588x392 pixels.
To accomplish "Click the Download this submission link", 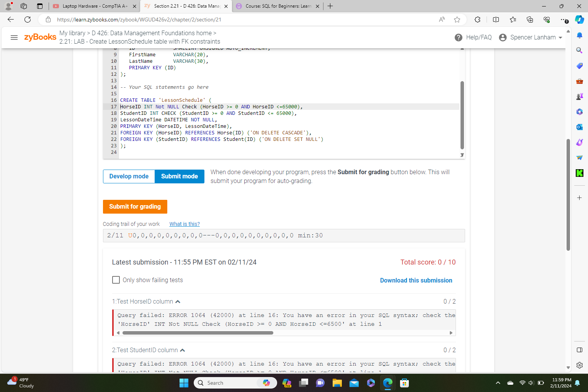I will (416, 280).
